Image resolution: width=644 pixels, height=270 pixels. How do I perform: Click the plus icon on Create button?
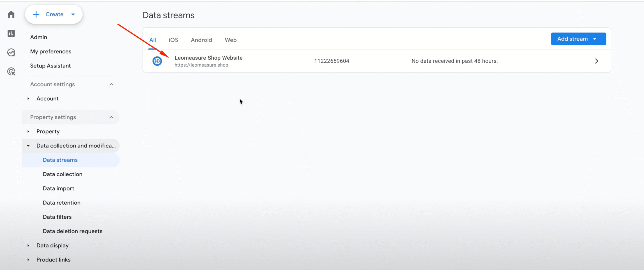click(x=36, y=14)
